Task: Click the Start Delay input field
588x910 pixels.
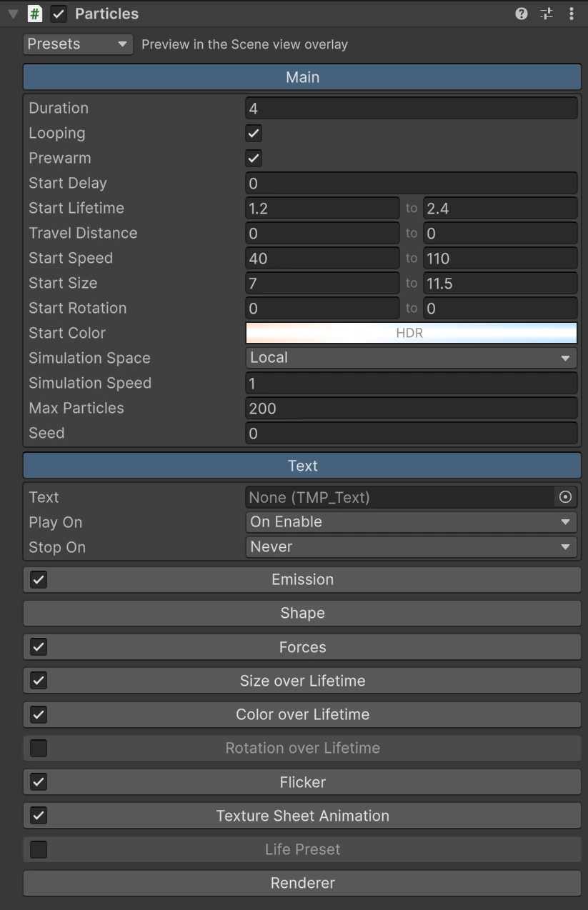Action: coord(411,183)
